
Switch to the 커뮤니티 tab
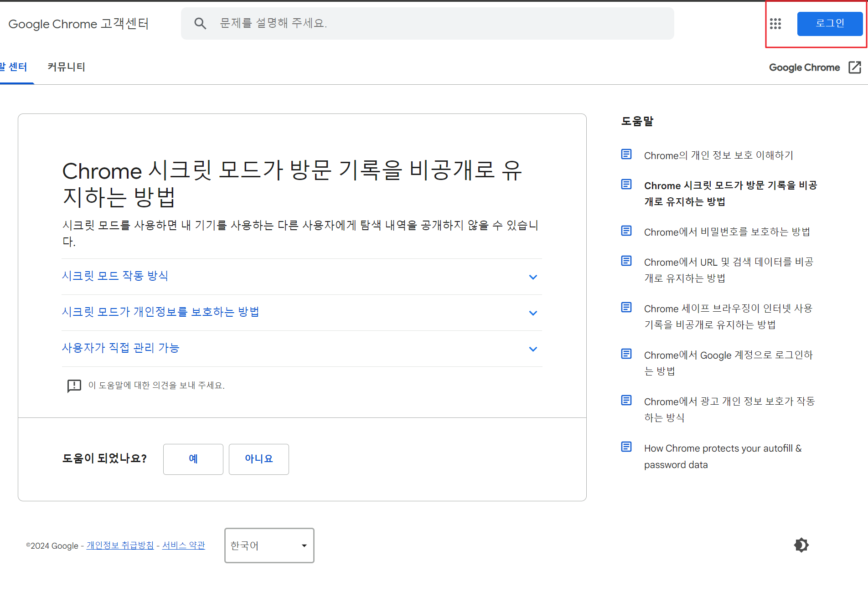(x=66, y=67)
